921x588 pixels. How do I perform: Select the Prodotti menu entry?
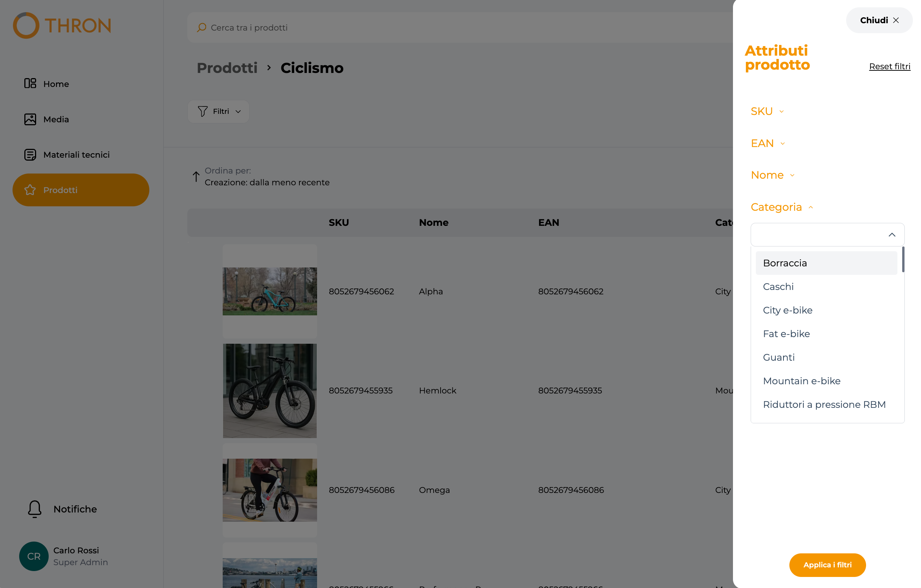pyautogui.click(x=81, y=190)
